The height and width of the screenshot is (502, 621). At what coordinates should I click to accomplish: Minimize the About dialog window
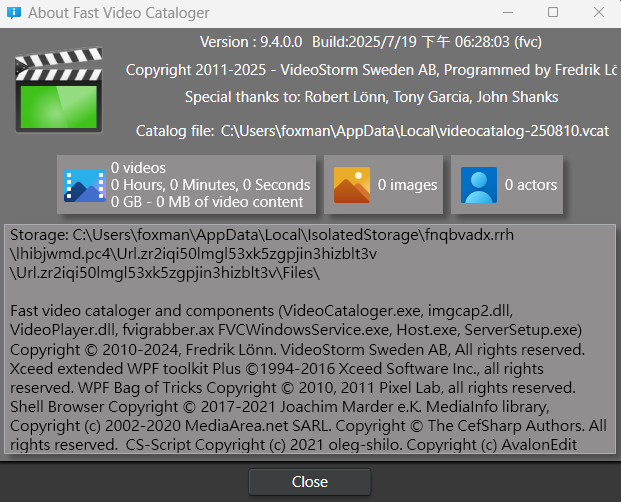coord(508,13)
